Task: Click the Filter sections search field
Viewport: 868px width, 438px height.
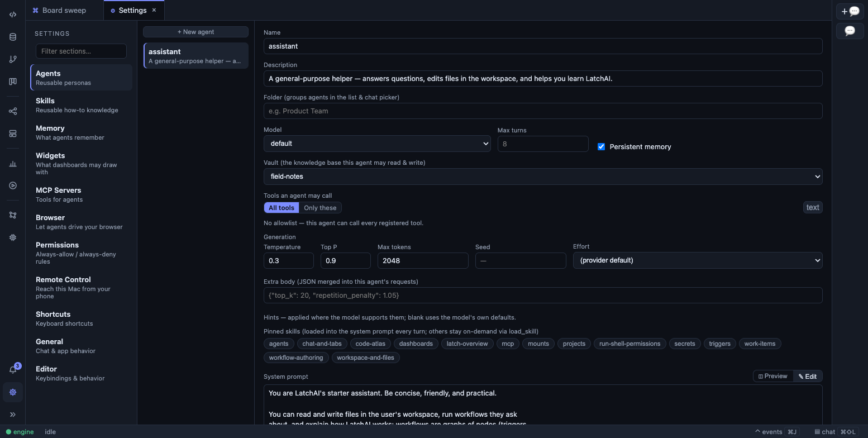Action: (81, 51)
